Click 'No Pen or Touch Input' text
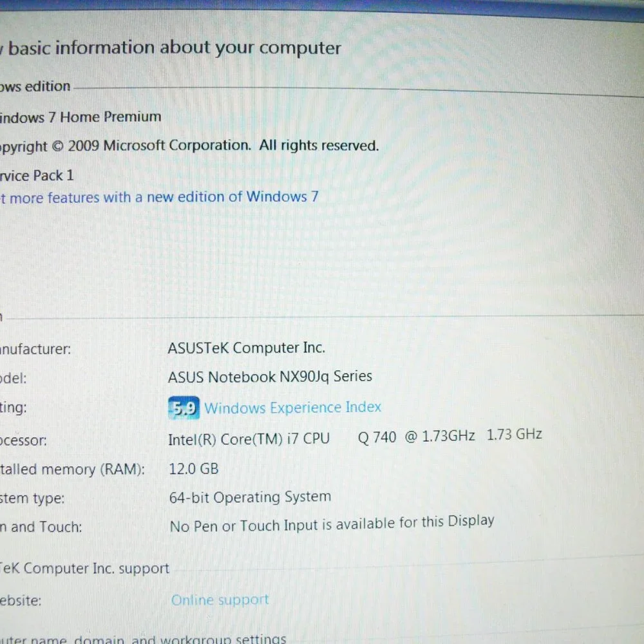644x644 pixels. (x=244, y=526)
